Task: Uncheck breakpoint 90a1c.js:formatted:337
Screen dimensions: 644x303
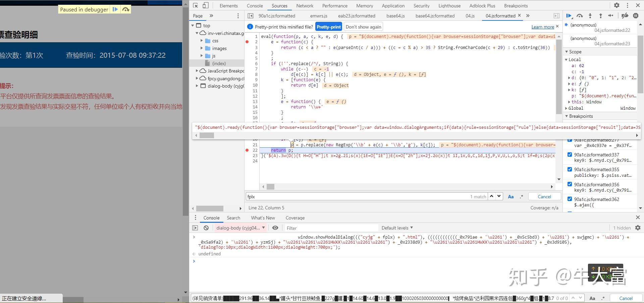Action: (x=570, y=155)
